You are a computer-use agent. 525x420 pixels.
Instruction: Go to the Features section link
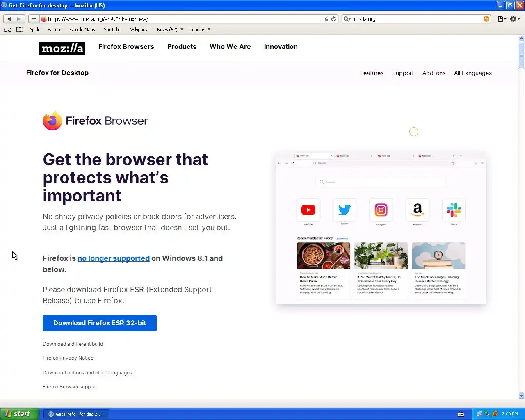tap(372, 73)
